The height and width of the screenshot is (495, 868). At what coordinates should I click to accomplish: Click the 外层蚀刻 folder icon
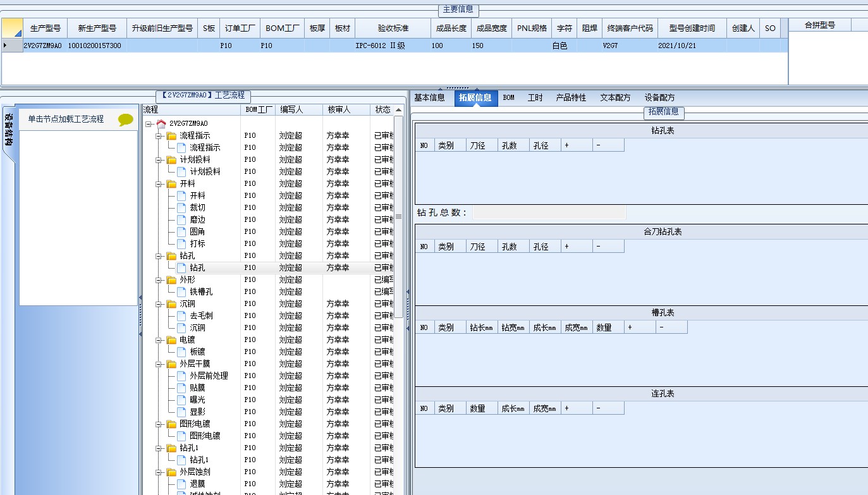coord(171,472)
